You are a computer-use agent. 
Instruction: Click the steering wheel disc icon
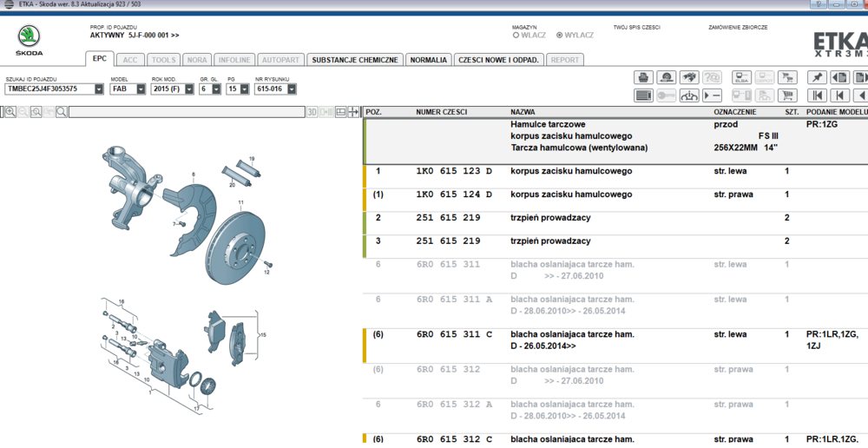(x=667, y=77)
